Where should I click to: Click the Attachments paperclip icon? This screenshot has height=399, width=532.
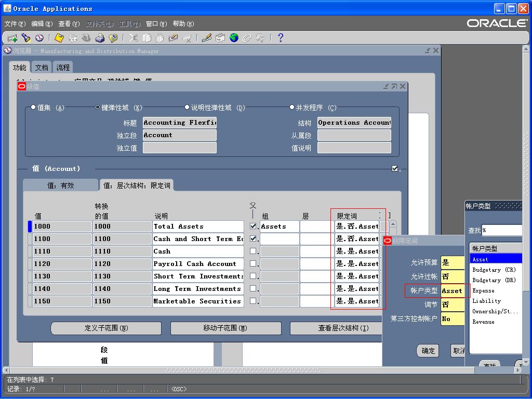tap(247, 38)
